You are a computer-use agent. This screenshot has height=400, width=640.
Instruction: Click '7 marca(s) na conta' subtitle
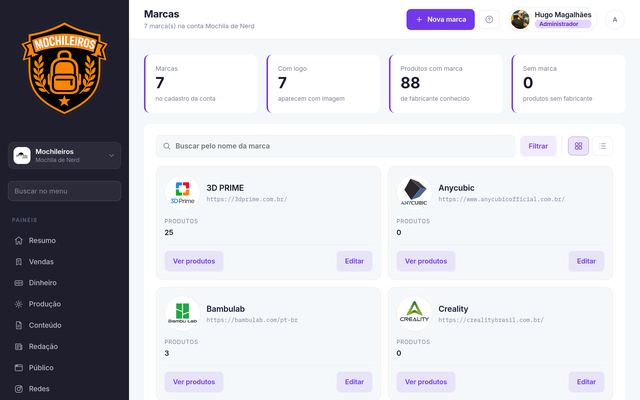click(199, 26)
